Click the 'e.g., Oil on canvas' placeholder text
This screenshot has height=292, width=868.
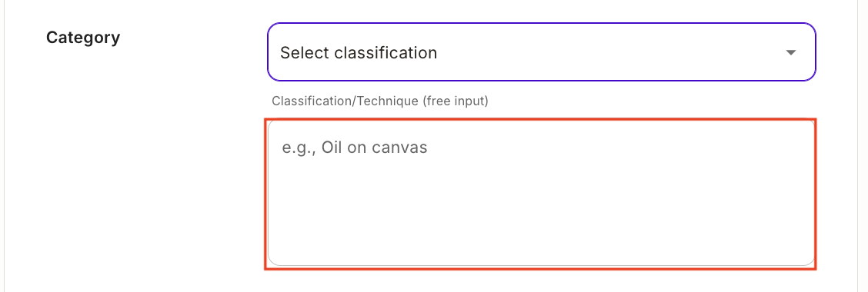354,148
